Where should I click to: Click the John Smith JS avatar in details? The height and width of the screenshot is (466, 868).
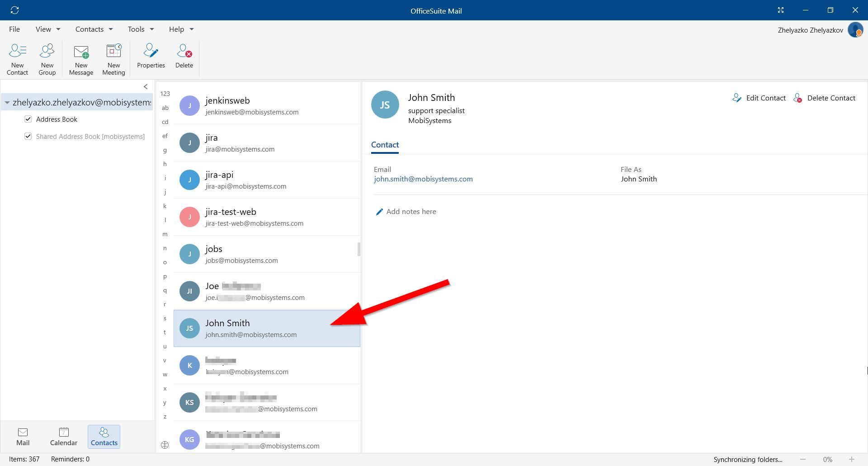[x=385, y=105]
